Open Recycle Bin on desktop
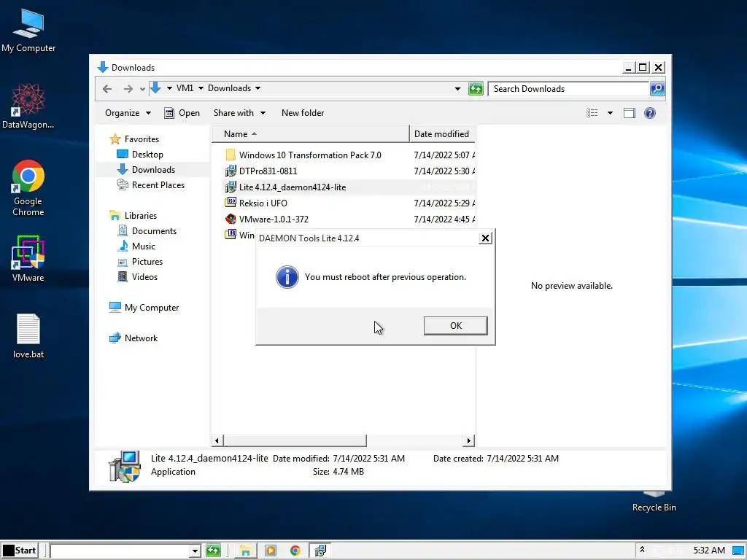Image resolution: width=747 pixels, height=560 pixels. point(654,502)
